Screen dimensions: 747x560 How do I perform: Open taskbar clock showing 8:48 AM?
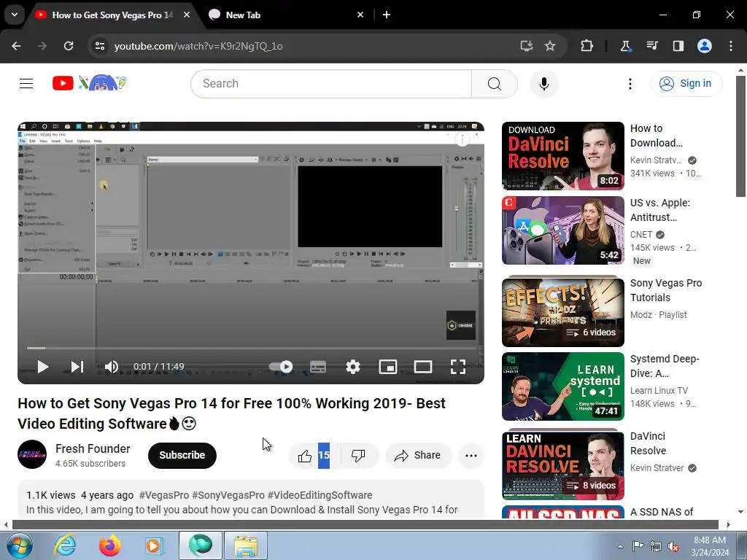click(710, 546)
